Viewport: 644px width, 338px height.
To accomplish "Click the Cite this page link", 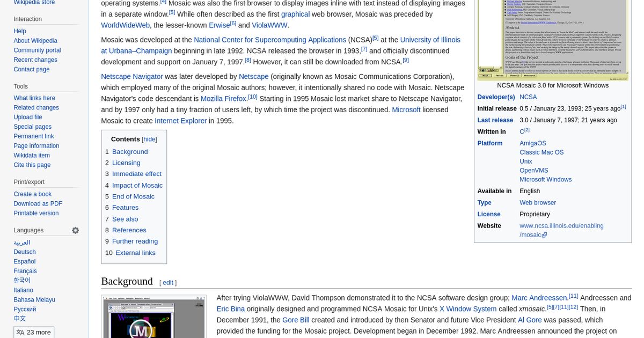I will (32, 165).
